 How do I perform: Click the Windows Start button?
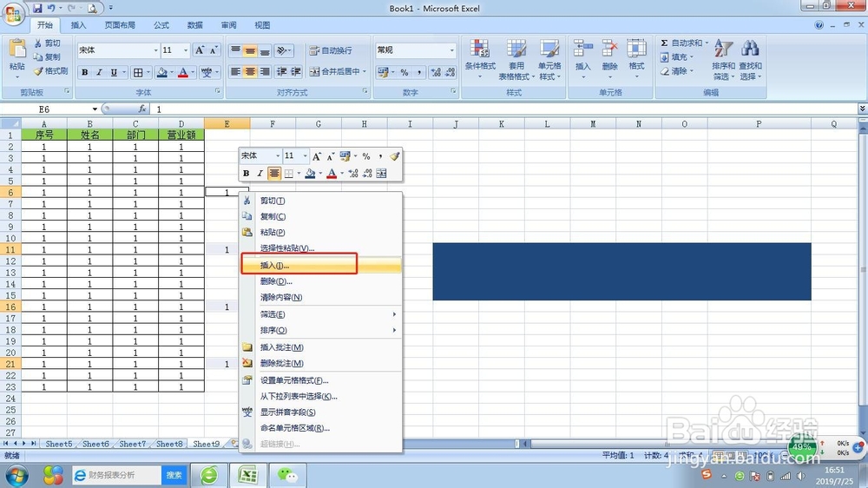[x=16, y=475]
